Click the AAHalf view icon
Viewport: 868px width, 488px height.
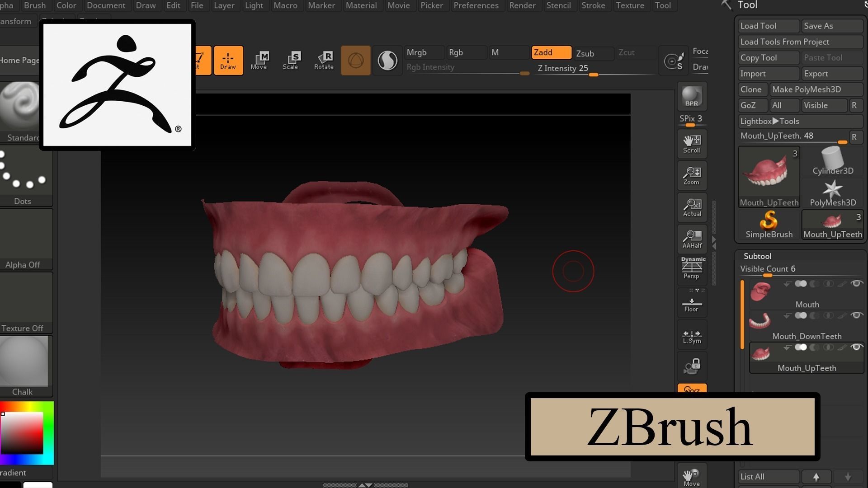692,239
